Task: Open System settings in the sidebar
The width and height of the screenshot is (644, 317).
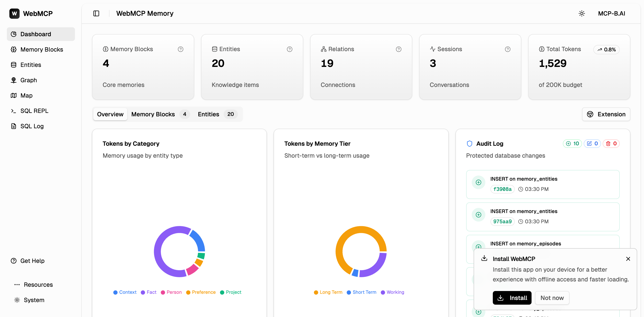Action: coord(34,300)
